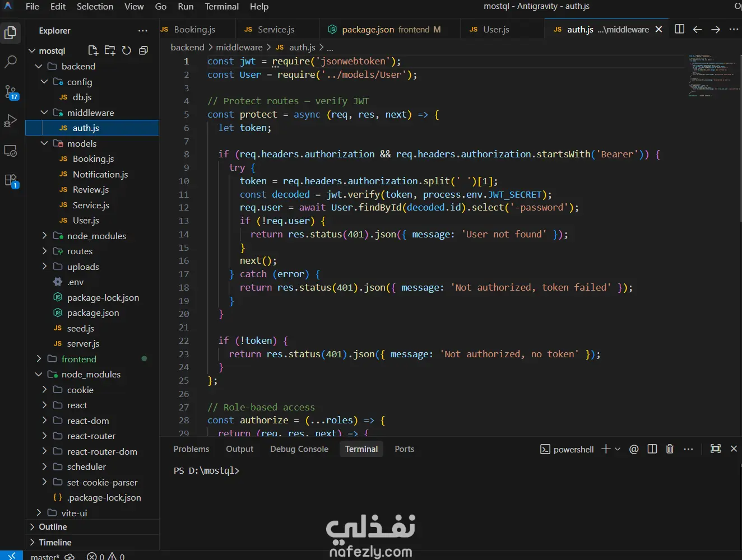Kill the terminal with trash icon
The height and width of the screenshot is (560, 742).
tap(670, 449)
